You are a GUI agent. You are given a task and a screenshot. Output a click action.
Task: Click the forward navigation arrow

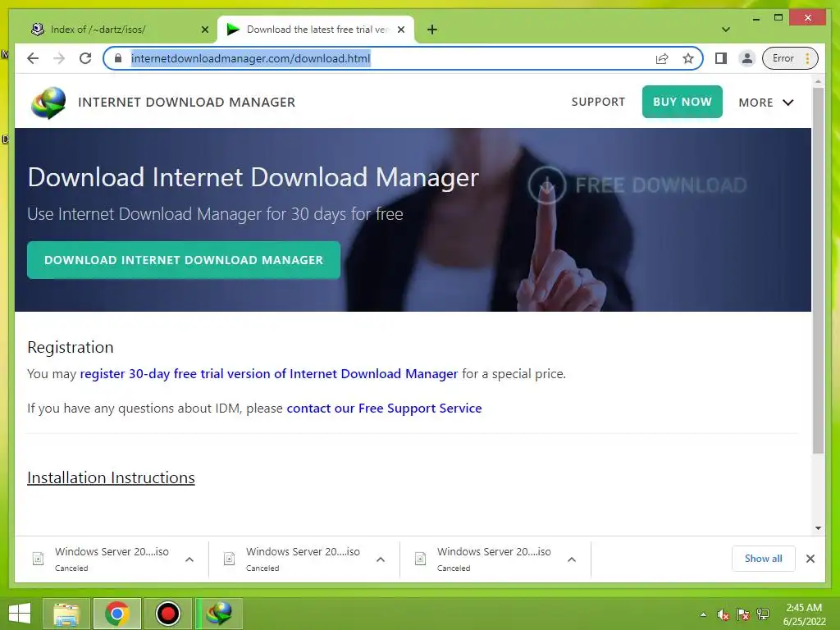pos(59,58)
